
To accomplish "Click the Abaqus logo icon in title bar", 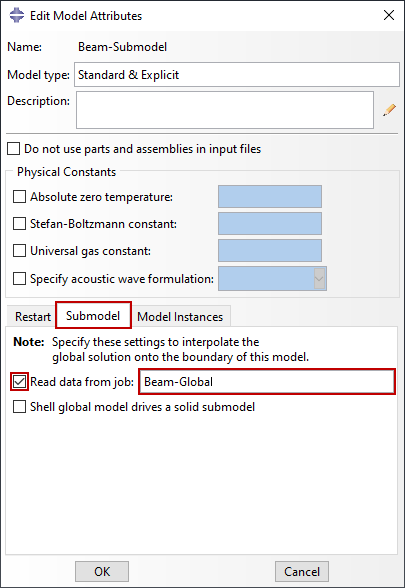I will [x=16, y=15].
